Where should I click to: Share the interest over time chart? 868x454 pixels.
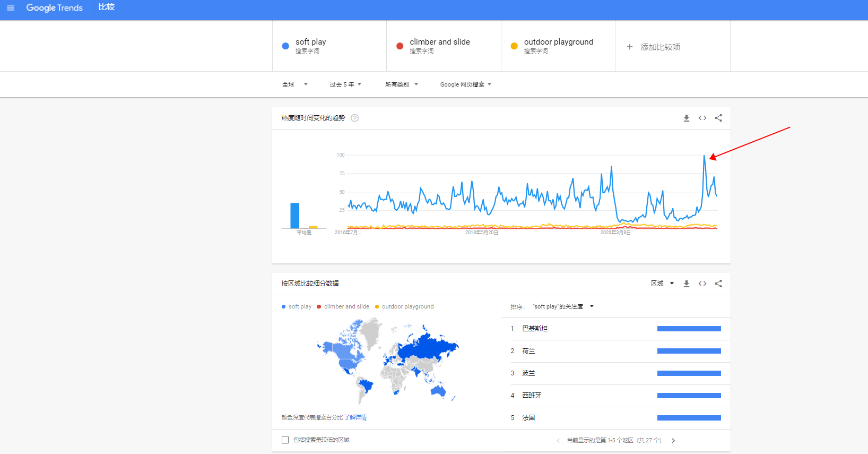[x=718, y=118]
